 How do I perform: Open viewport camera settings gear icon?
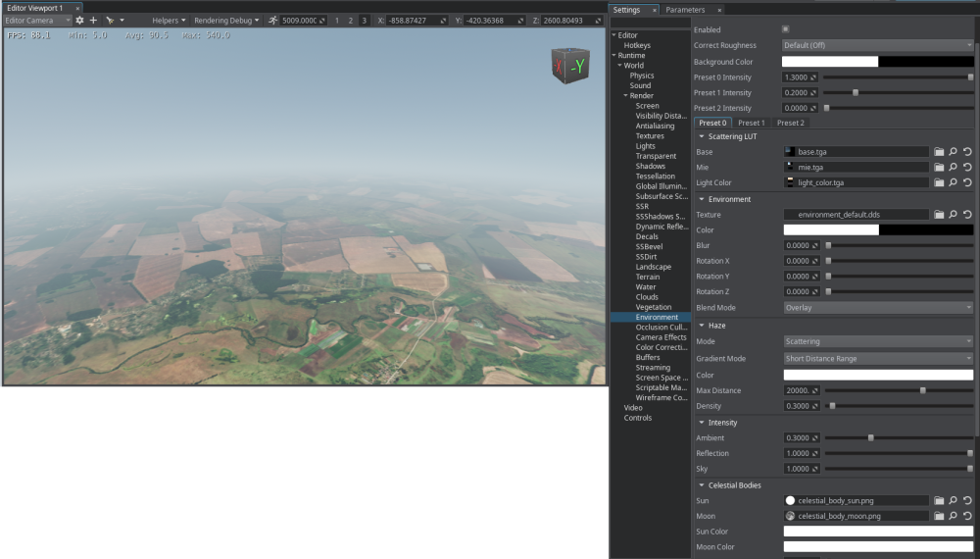(80, 20)
